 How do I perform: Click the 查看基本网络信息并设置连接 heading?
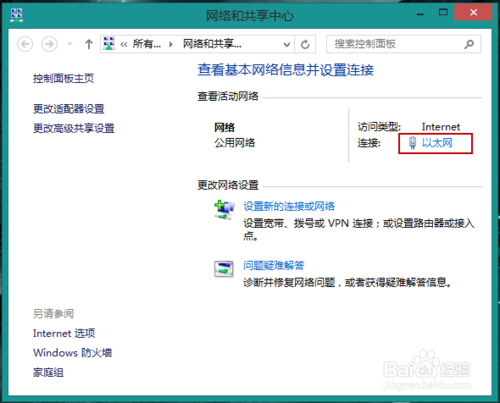point(286,70)
